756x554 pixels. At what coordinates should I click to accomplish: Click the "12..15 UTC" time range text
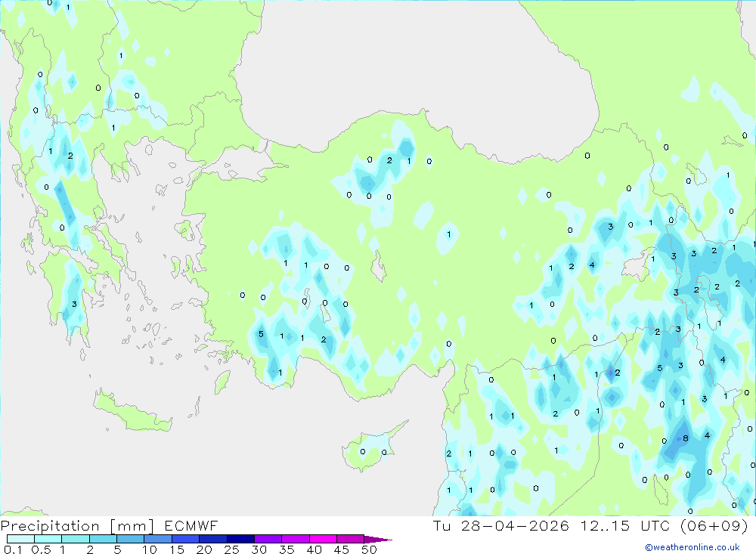tap(625, 525)
